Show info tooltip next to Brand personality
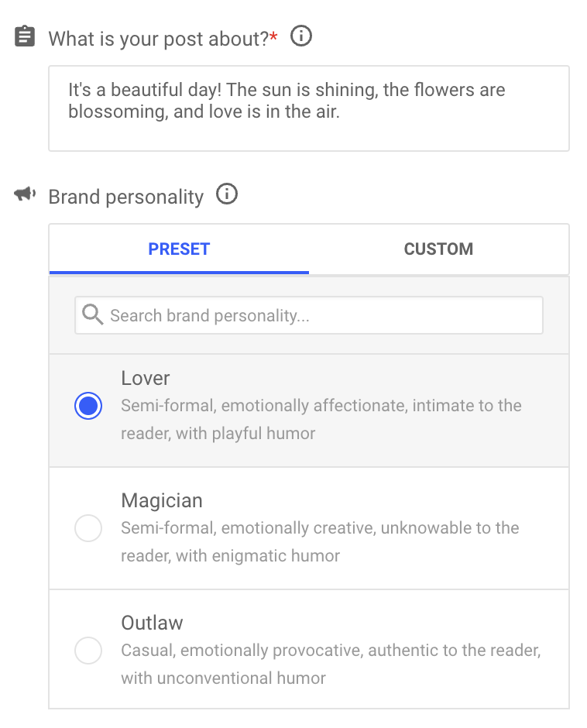The image size is (587, 728). click(x=227, y=194)
